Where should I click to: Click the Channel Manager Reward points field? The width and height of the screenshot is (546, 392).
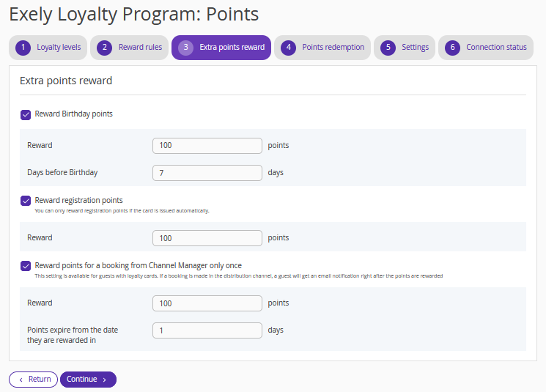click(x=207, y=303)
